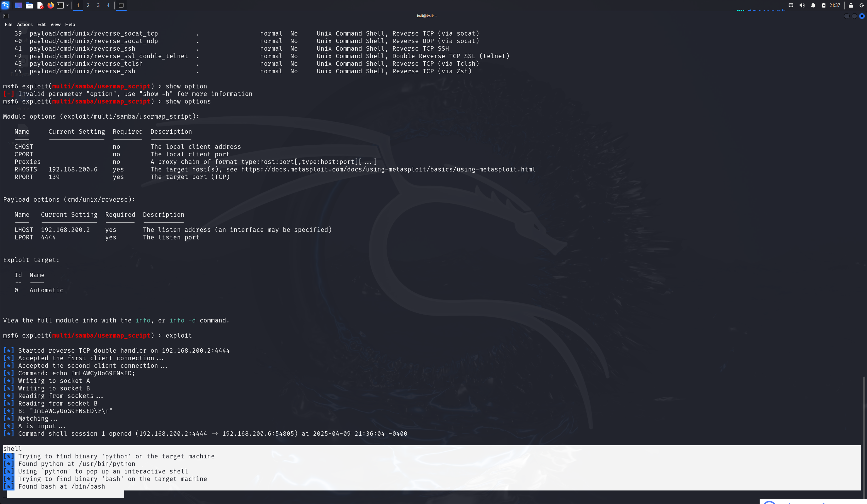Click the panel clock showing 21:37
867x504 pixels.
tap(834, 5)
